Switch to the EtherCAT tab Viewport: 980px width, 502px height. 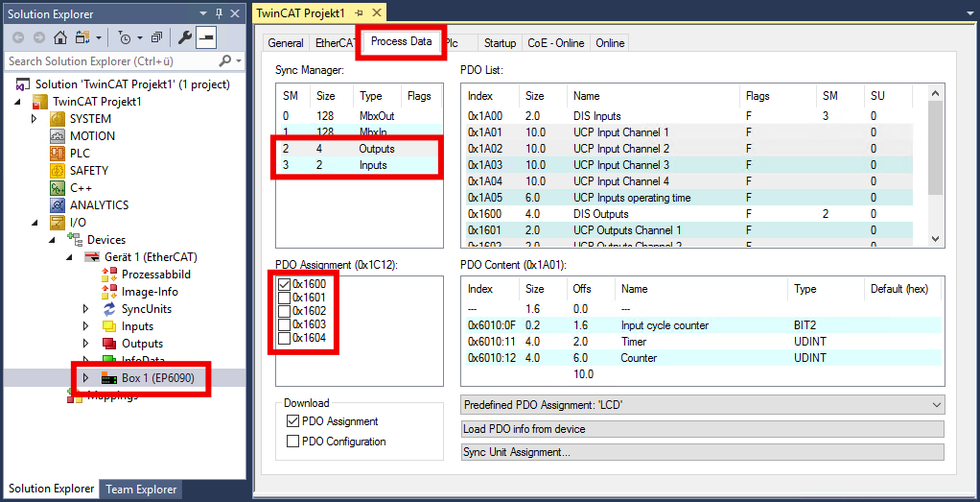[x=336, y=43]
